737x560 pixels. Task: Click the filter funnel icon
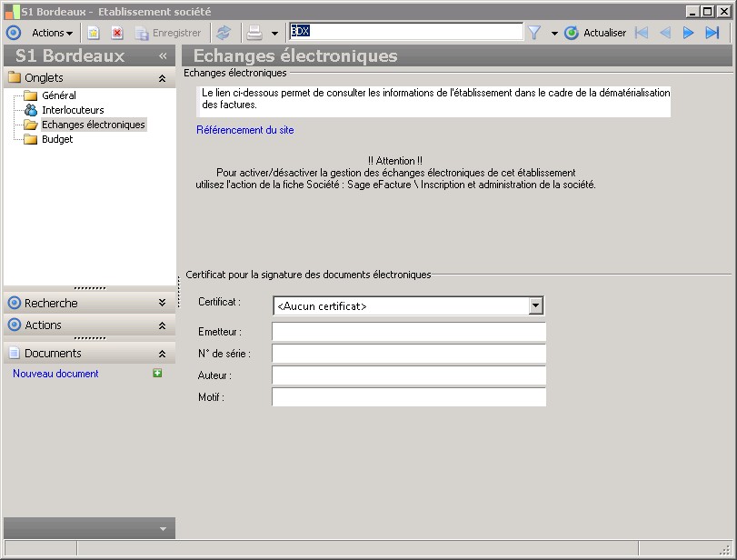[534, 33]
